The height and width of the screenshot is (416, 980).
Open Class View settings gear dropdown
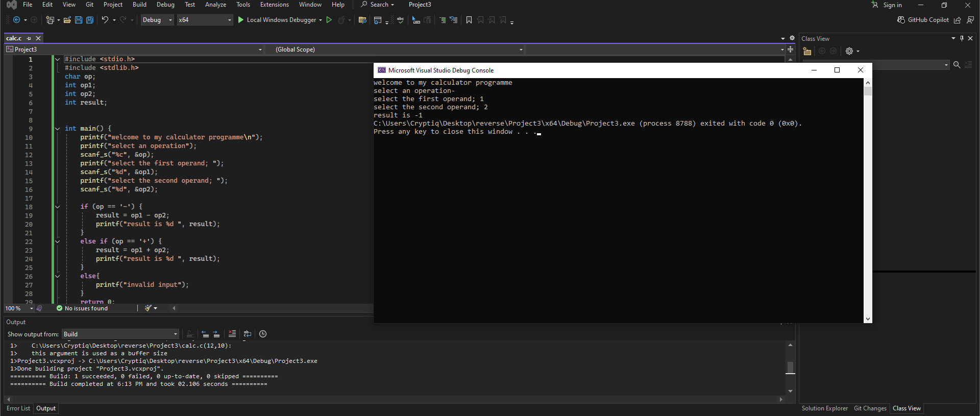(x=852, y=51)
